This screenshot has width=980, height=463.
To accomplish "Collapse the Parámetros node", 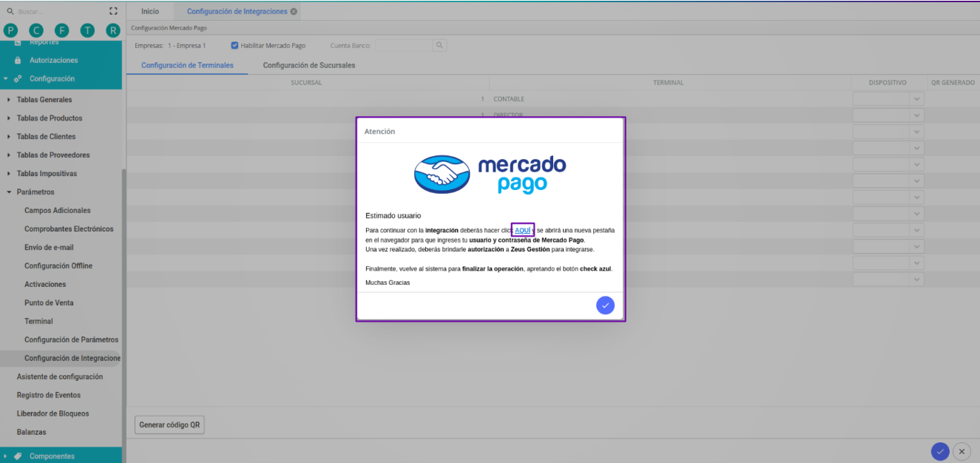I will pos(9,192).
